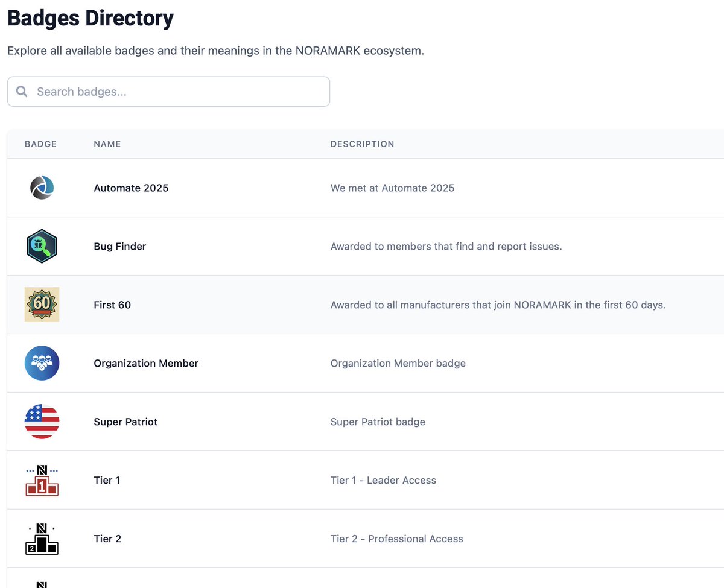Click the DESCRIPTION column header
Viewport: 724px width, 588px height.
pyautogui.click(x=362, y=144)
